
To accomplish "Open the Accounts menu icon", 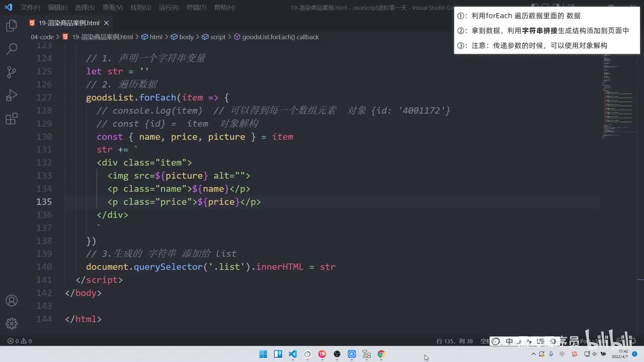I will [12, 301].
